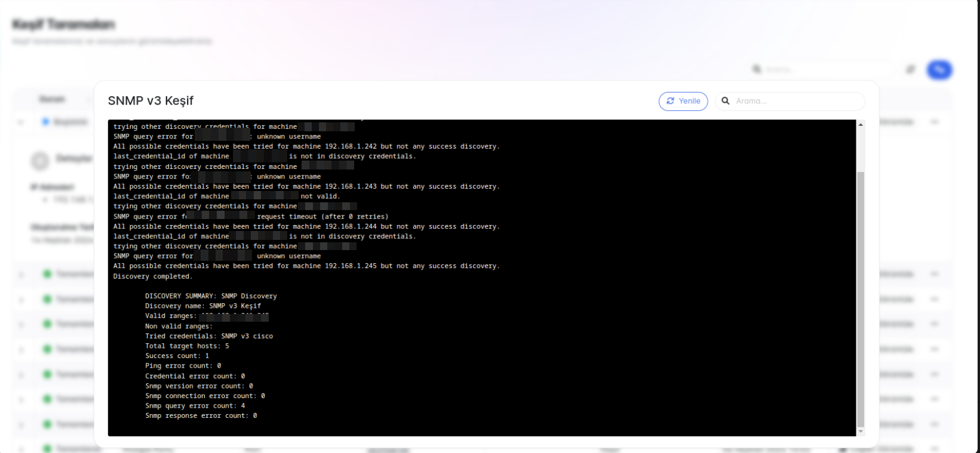This screenshot has width=980, height=453.
Task: Click the magnifier icon in the Arama field
Action: pos(726,101)
